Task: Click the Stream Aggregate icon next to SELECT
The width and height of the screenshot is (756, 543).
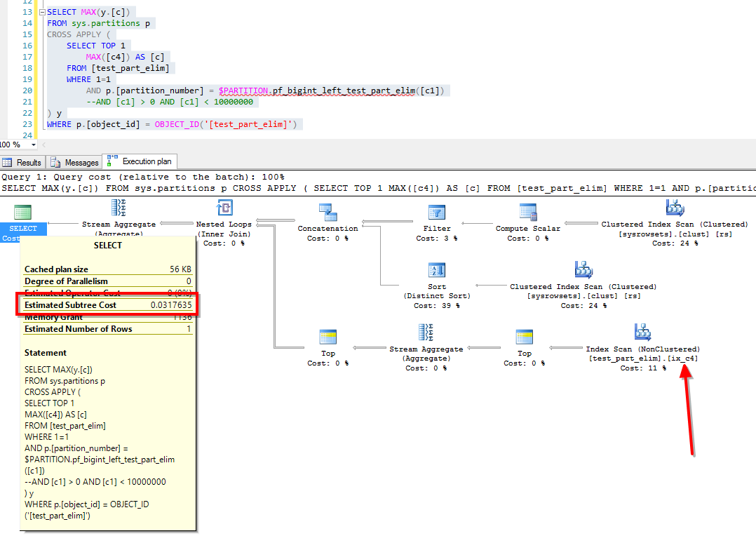Action: [119, 208]
